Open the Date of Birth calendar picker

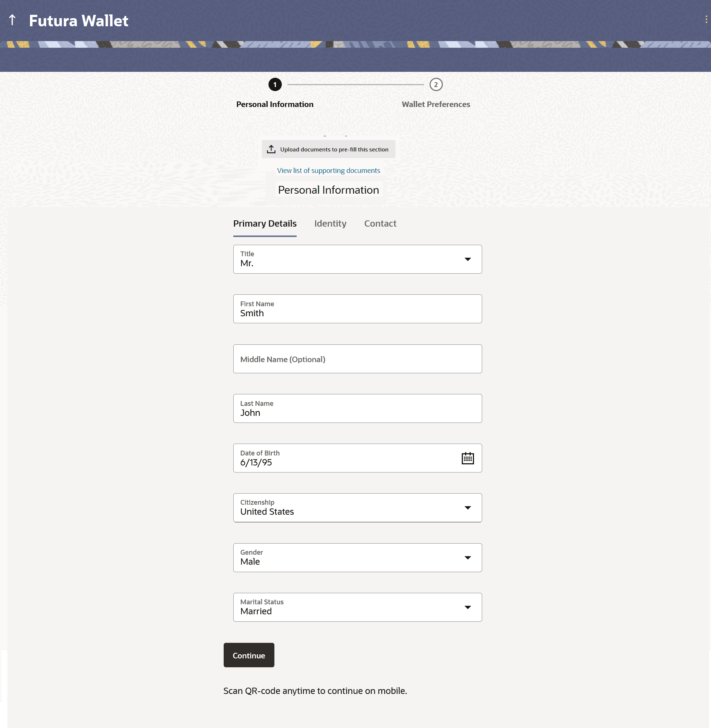(x=468, y=458)
